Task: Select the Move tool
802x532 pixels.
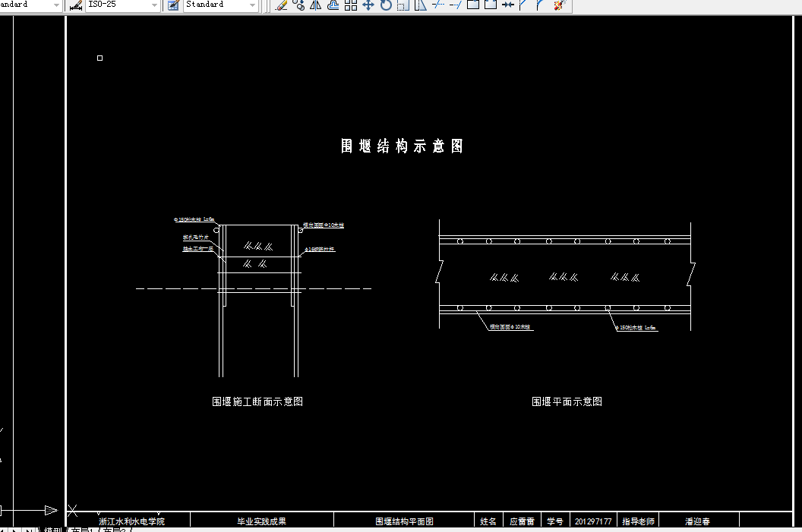Action: [x=368, y=5]
